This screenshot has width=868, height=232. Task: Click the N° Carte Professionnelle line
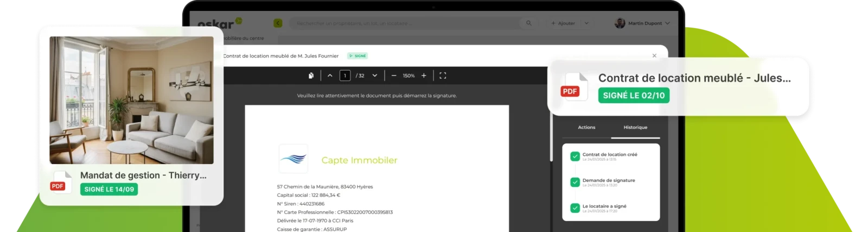[335, 212]
